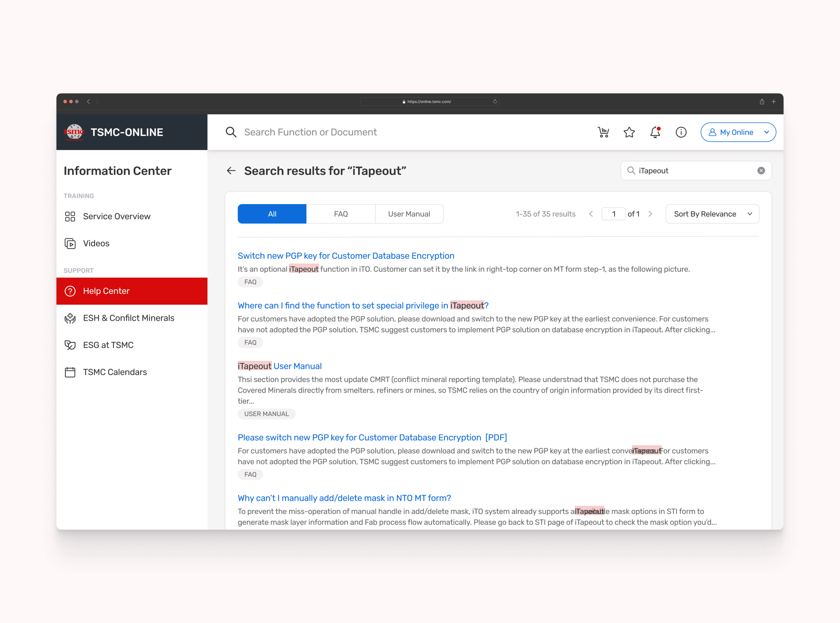Screen dimensions: 840x623
Task: Click the Service Overview grid icon
Action: click(x=70, y=217)
